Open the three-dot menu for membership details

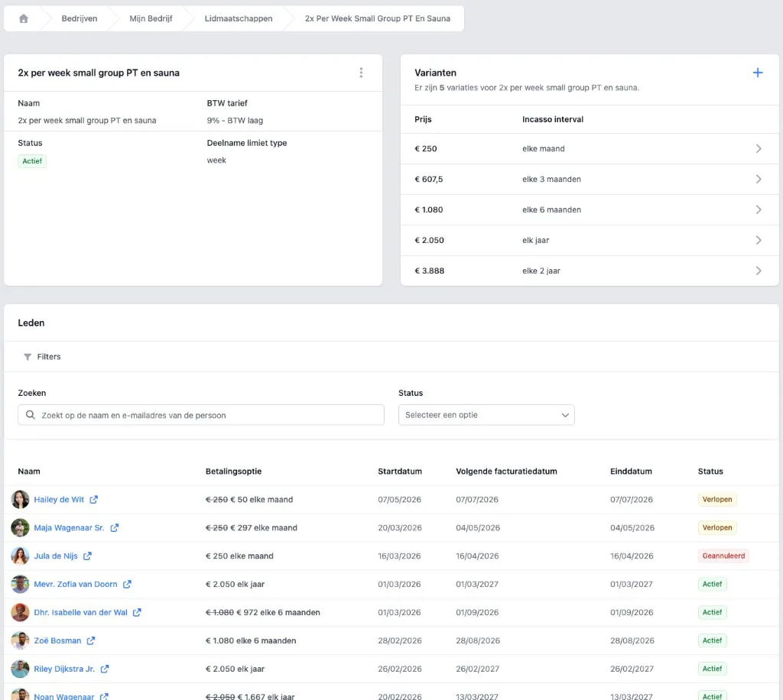coord(361,73)
